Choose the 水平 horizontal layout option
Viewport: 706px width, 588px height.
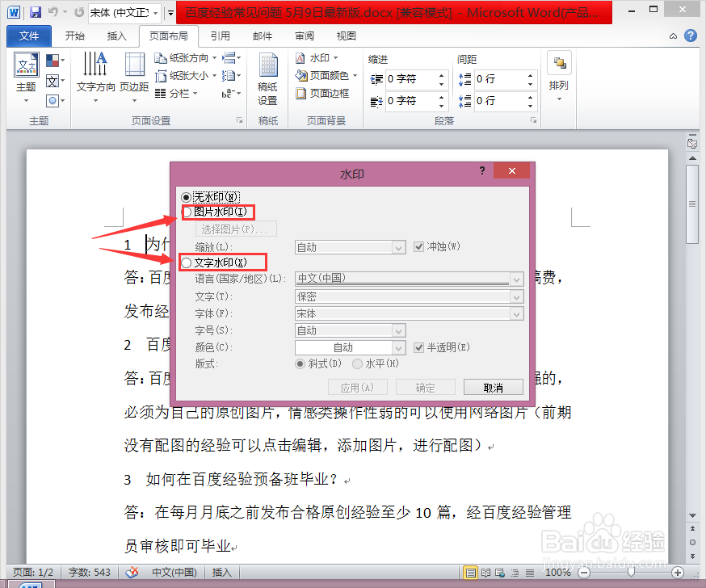(x=356, y=363)
